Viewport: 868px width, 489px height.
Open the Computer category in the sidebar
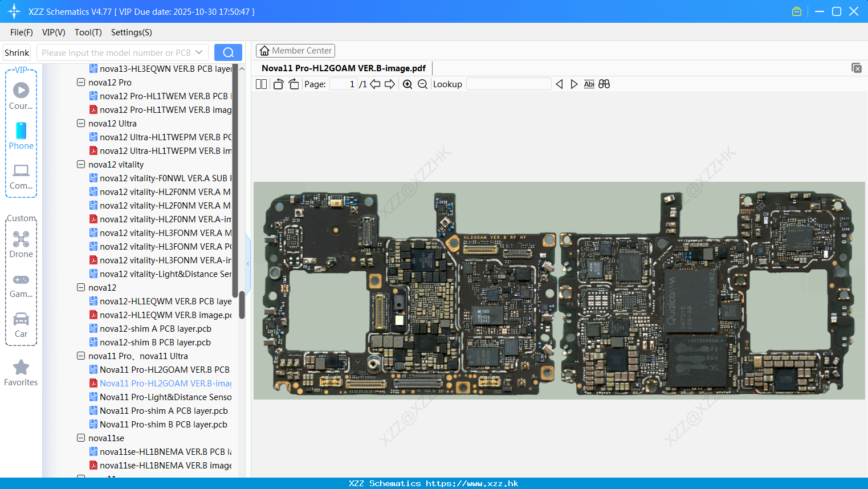(21, 177)
